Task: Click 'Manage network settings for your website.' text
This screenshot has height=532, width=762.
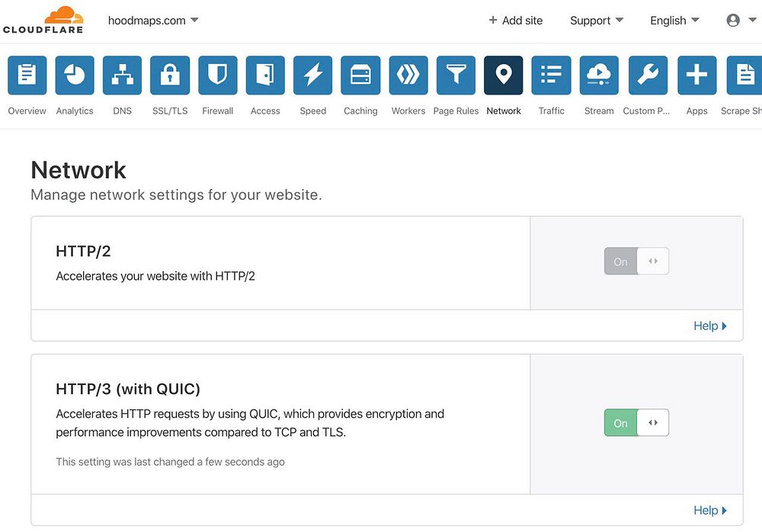Action: [x=177, y=195]
